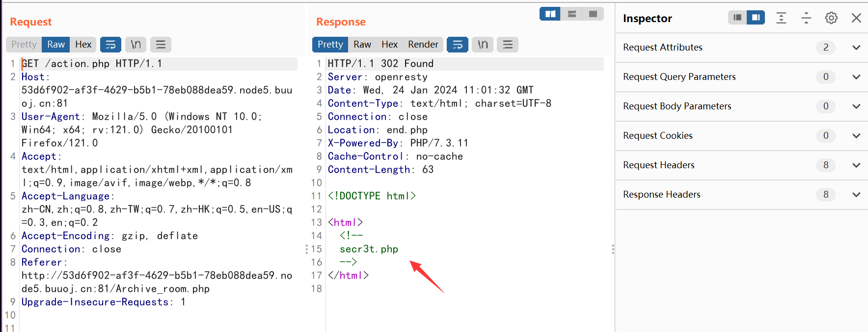Click the GET /action.php request line
The width and height of the screenshot is (868, 332).
92,64
